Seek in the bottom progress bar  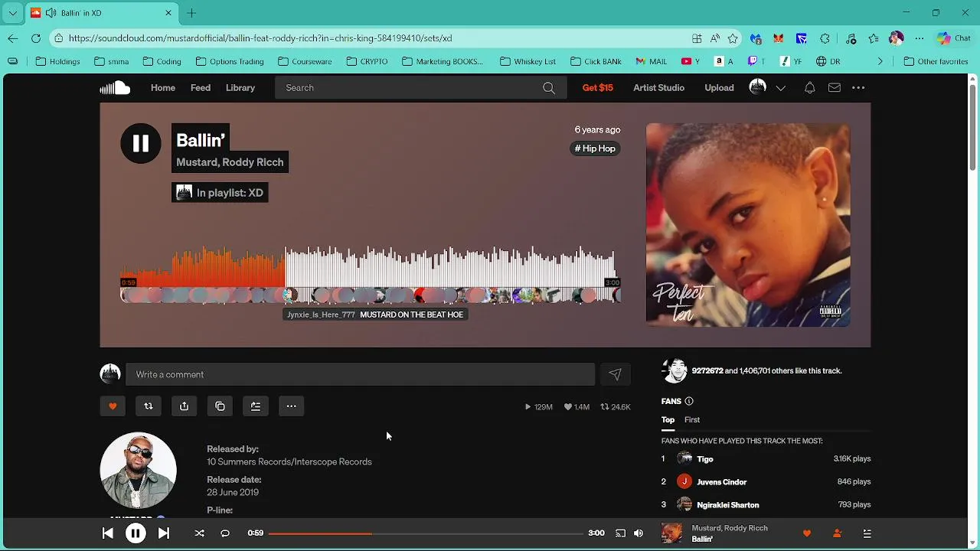pyautogui.click(x=426, y=533)
